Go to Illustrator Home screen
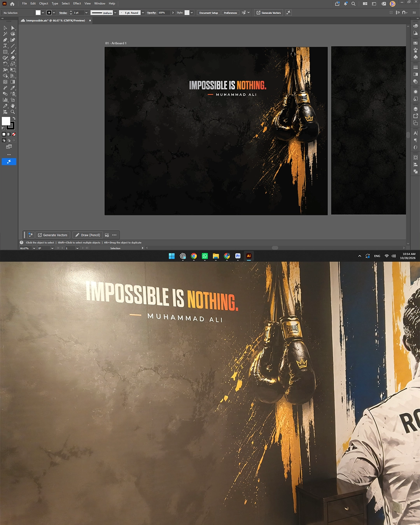Viewport: 420px width, 525px height. point(12,3)
